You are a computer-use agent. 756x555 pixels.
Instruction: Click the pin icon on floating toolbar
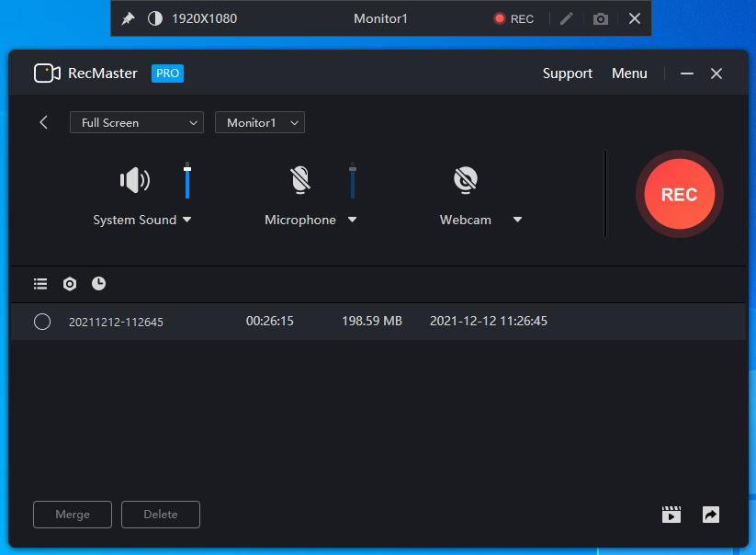128,18
